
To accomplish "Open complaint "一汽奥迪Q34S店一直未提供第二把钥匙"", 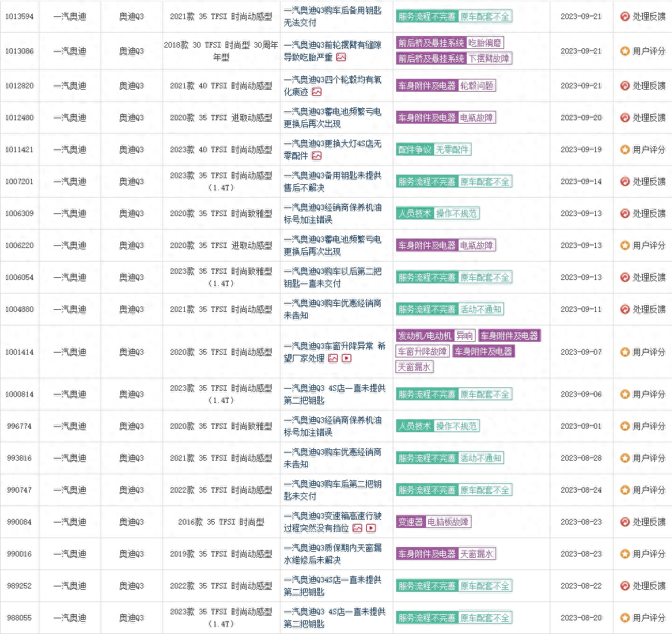I will click(x=332, y=586).
